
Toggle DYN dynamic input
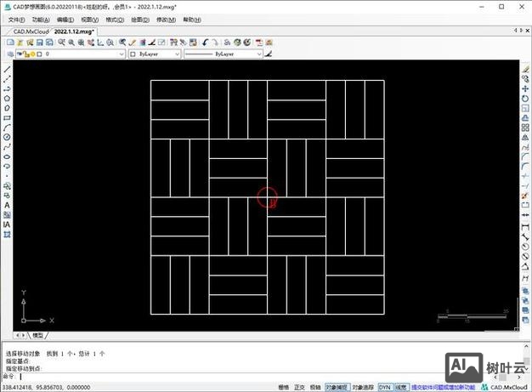[x=384, y=386]
